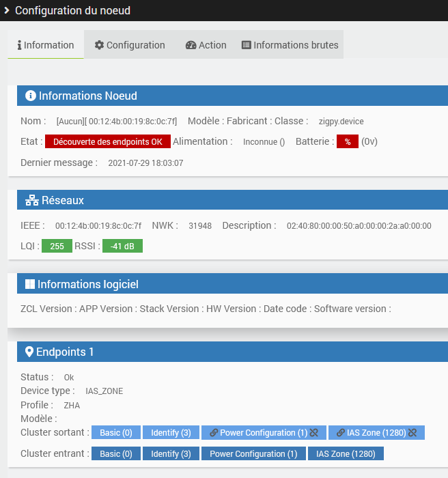The image size is (448, 478).
Task: Click the 'Informations logiciel' section header text
Action: [88, 284]
